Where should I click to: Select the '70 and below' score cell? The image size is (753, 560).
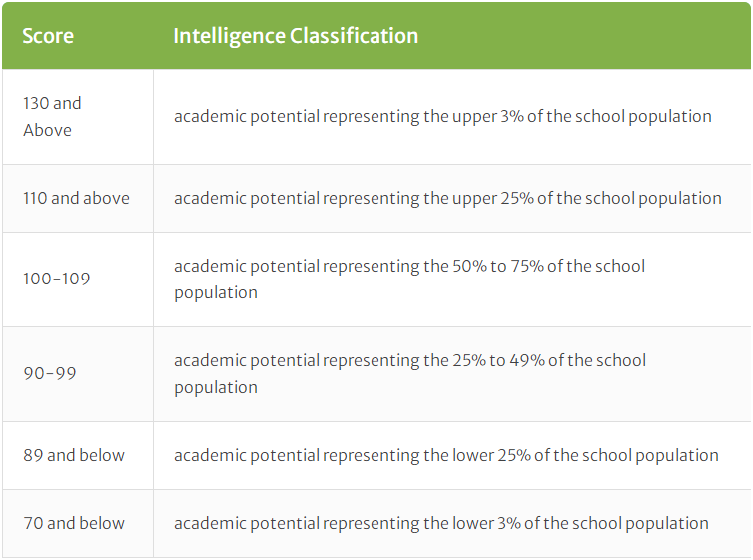78,523
